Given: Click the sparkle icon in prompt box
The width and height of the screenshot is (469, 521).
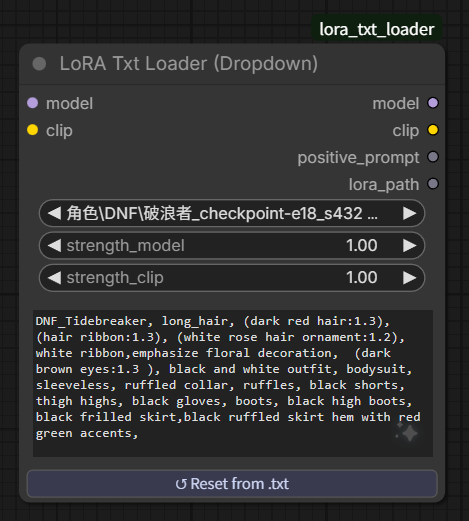Looking at the screenshot, I should click(x=407, y=432).
